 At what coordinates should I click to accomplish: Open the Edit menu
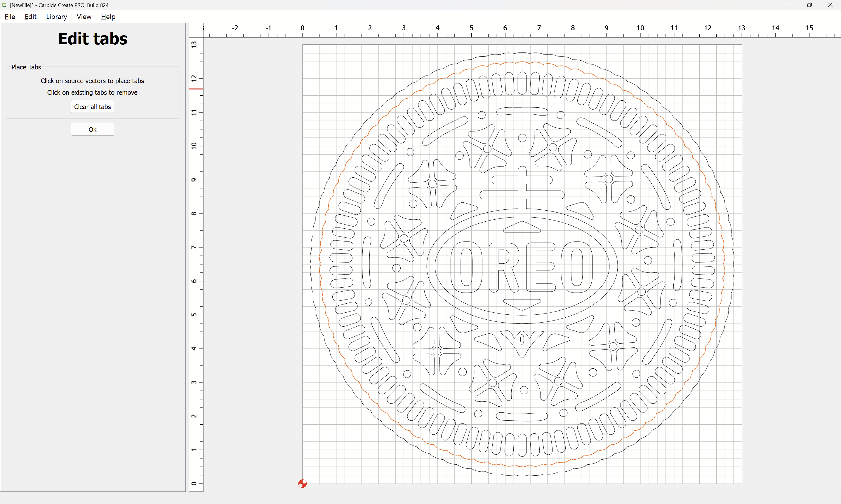pos(30,17)
